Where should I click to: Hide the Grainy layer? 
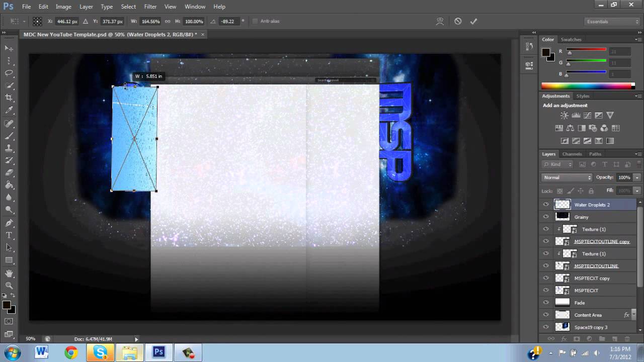[x=546, y=217]
